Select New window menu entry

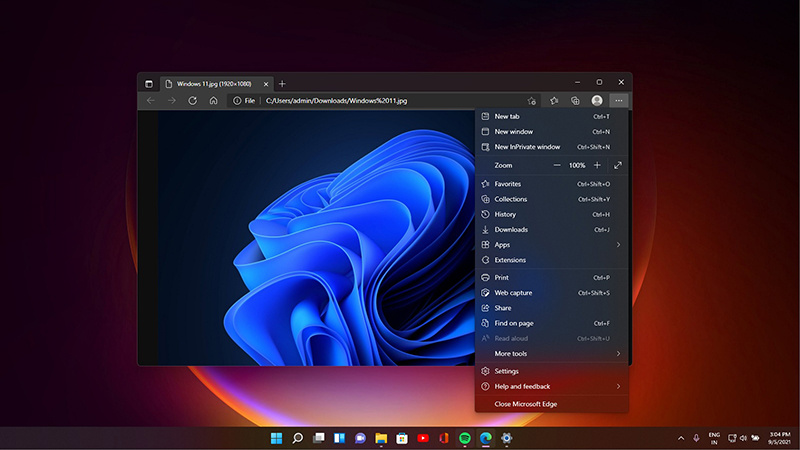(552, 132)
